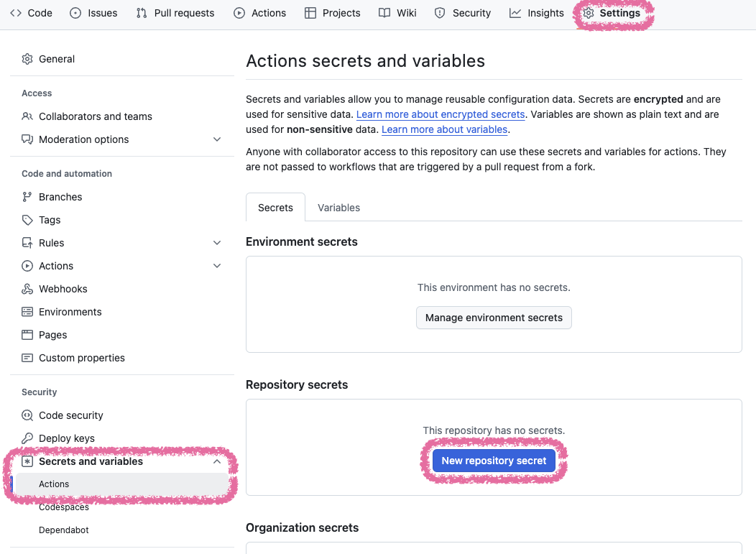The image size is (756, 554).
Task: Switch to the Variables tab
Action: pyautogui.click(x=338, y=208)
